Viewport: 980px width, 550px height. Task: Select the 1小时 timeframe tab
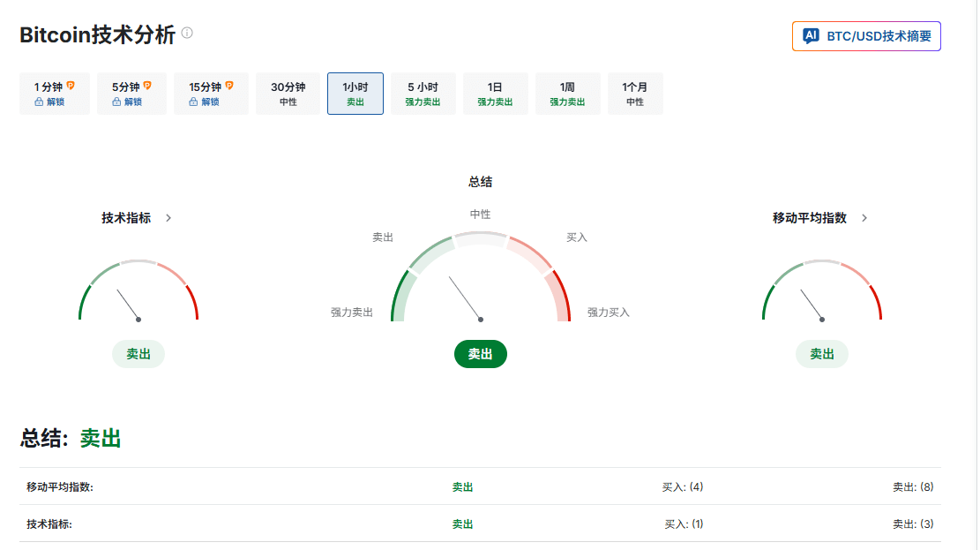(355, 94)
